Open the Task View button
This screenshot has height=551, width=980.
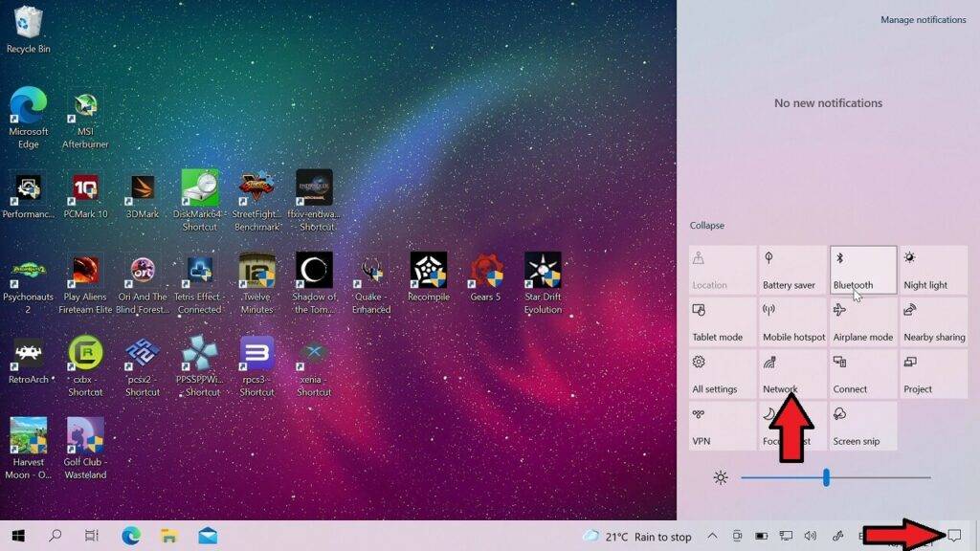coord(91,536)
